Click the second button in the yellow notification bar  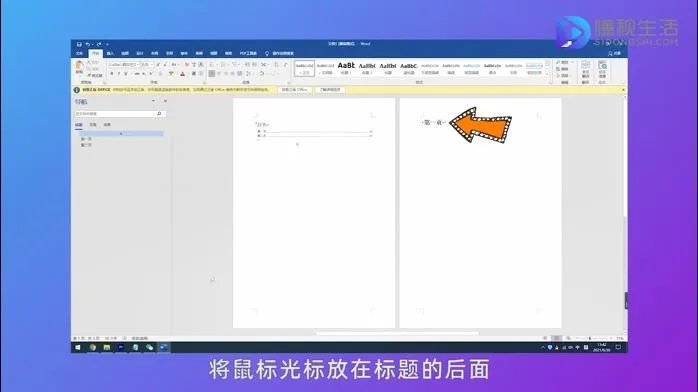[x=330, y=90]
